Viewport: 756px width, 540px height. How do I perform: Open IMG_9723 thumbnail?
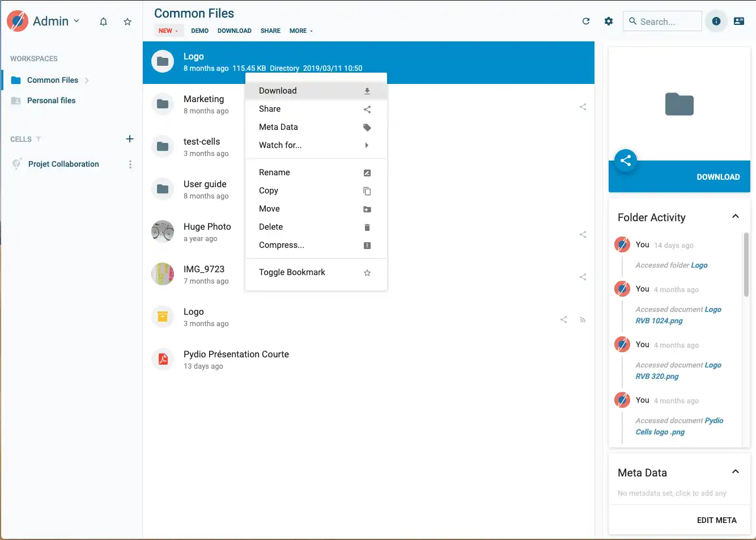click(x=163, y=274)
